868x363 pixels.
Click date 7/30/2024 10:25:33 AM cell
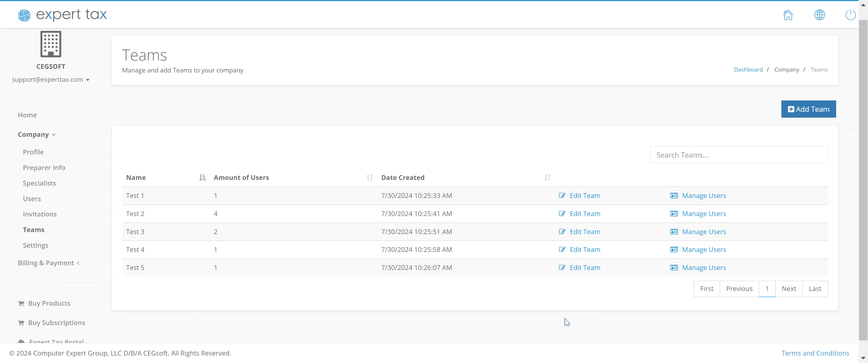[416, 195]
